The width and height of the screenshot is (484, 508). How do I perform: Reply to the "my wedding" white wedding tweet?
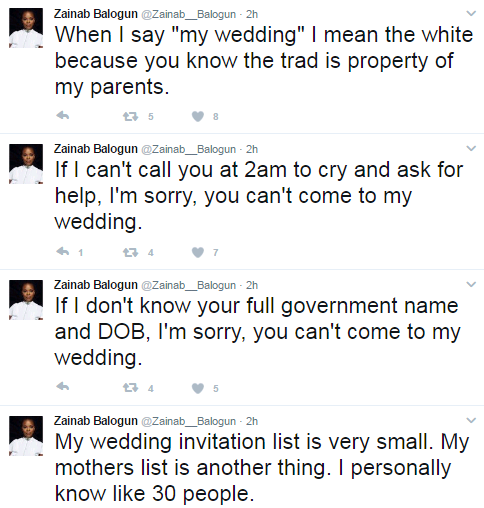pos(63,116)
